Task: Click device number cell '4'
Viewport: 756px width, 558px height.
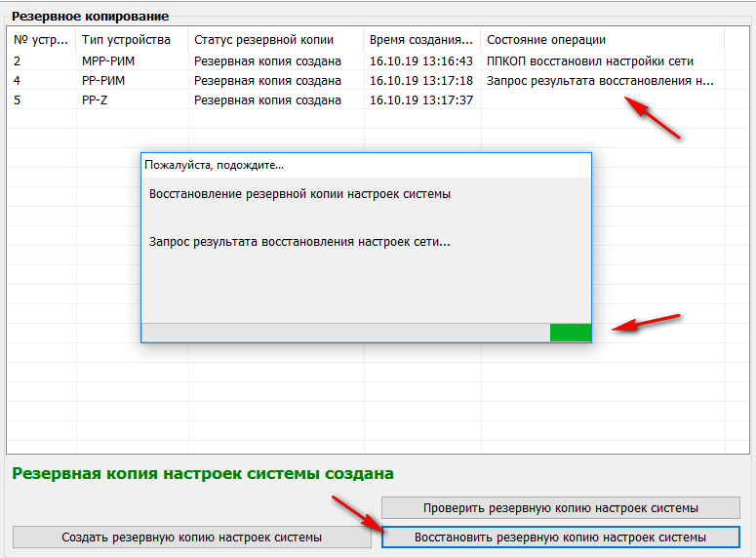Action: click(18, 81)
